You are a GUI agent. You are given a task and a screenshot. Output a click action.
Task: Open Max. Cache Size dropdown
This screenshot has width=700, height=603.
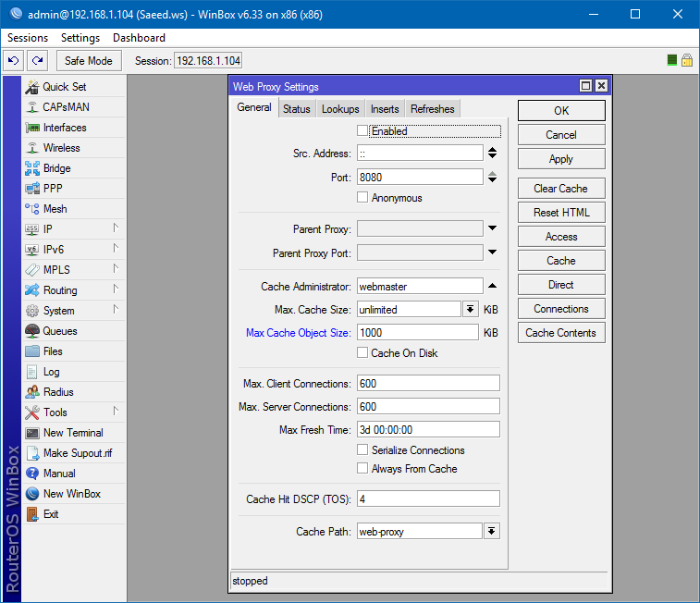pos(470,309)
